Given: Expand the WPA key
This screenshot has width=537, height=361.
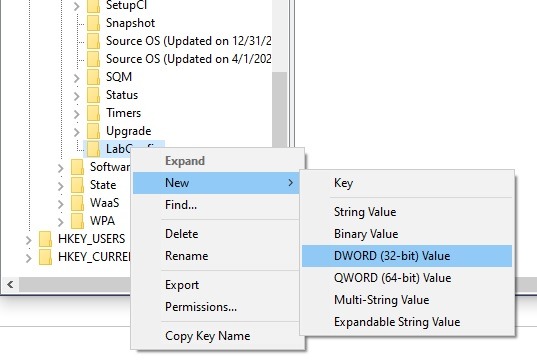Looking at the screenshot, I should click(x=61, y=222).
